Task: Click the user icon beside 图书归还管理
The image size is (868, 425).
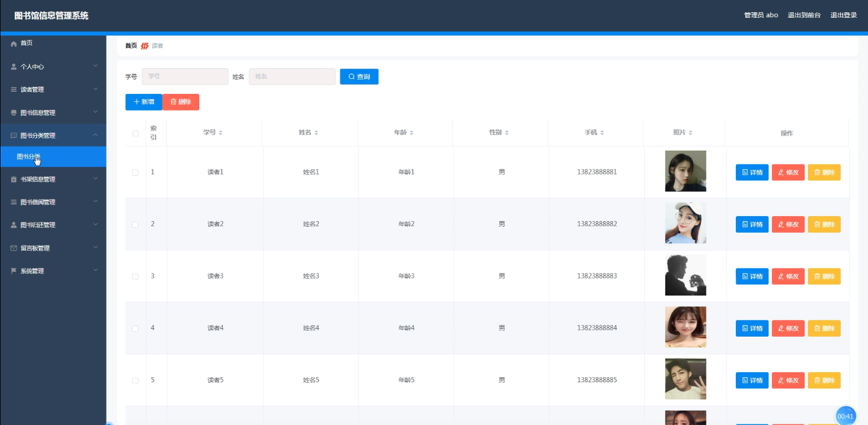Action: click(x=14, y=225)
